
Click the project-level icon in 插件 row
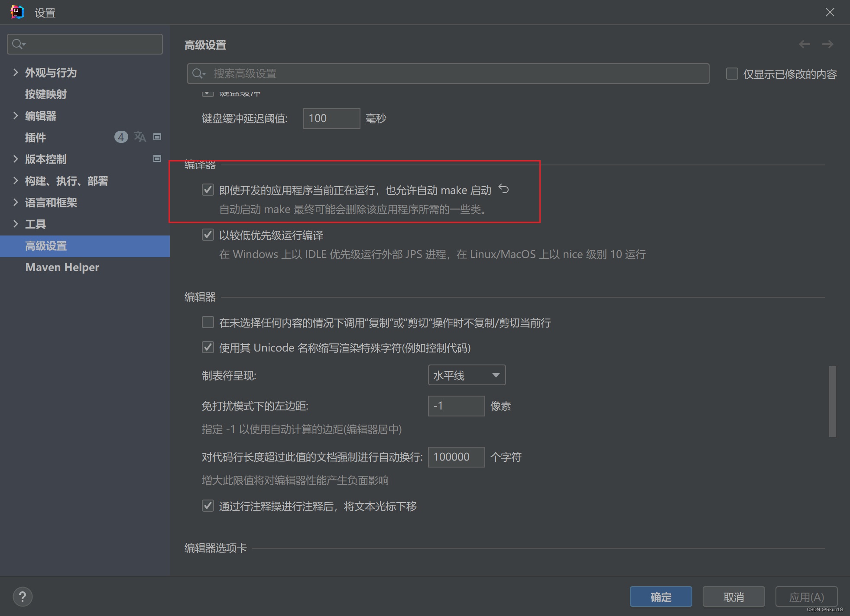(157, 137)
